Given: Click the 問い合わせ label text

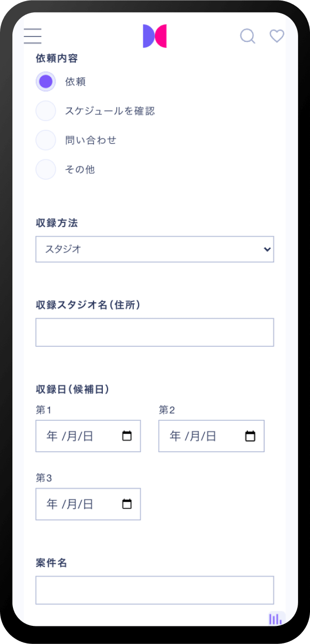Looking at the screenshot, I should click(x=91, y=140).
